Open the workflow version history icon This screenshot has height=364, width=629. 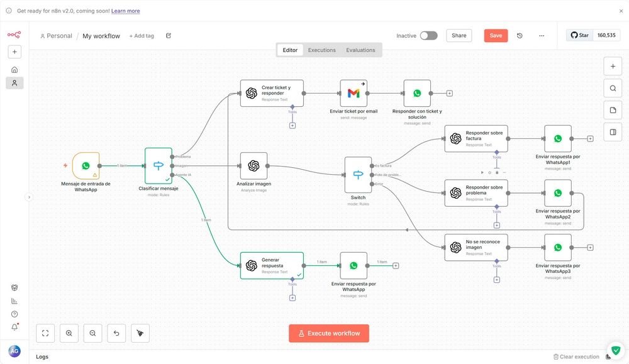tap(520, 35)
